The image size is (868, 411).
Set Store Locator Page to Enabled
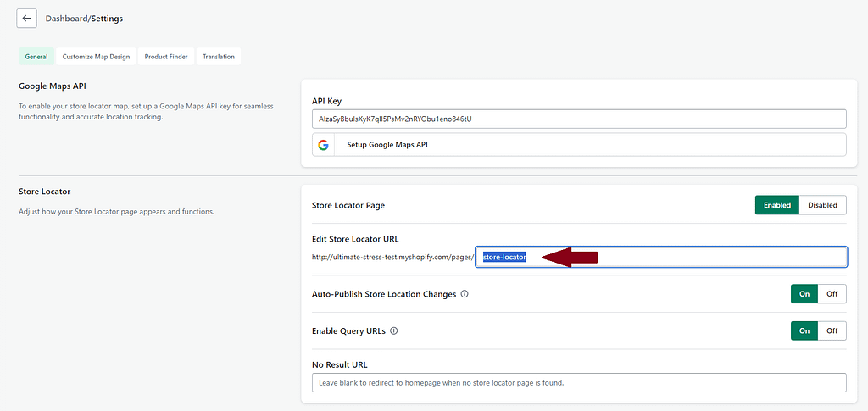(x=776, y=205)
